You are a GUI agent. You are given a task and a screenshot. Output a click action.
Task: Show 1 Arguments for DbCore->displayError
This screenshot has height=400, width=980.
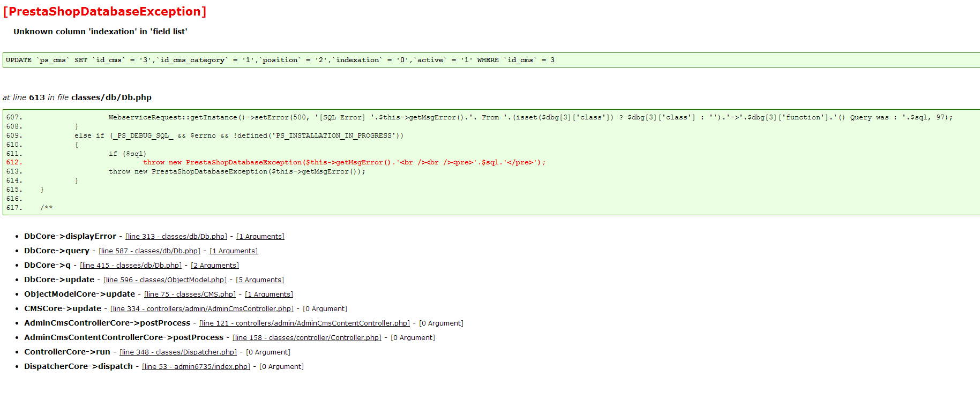point(260,237)
